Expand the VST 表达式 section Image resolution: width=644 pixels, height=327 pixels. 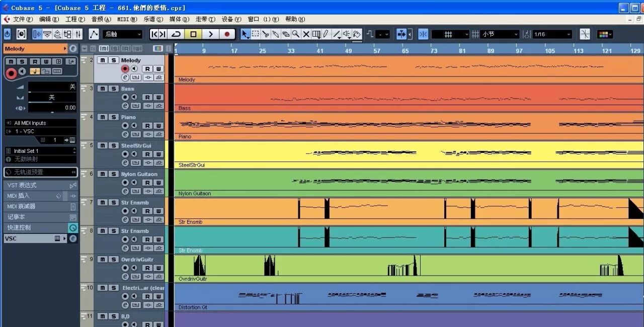41,185
